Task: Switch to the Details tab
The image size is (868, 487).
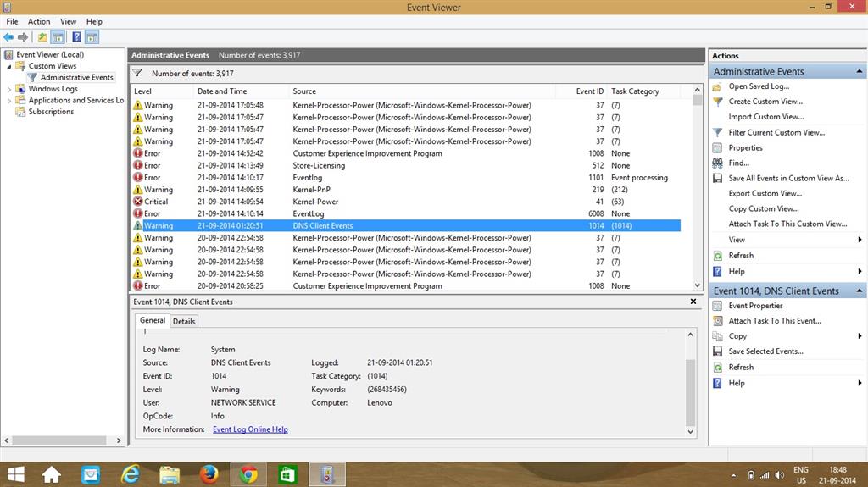Action: coord(184,322)
